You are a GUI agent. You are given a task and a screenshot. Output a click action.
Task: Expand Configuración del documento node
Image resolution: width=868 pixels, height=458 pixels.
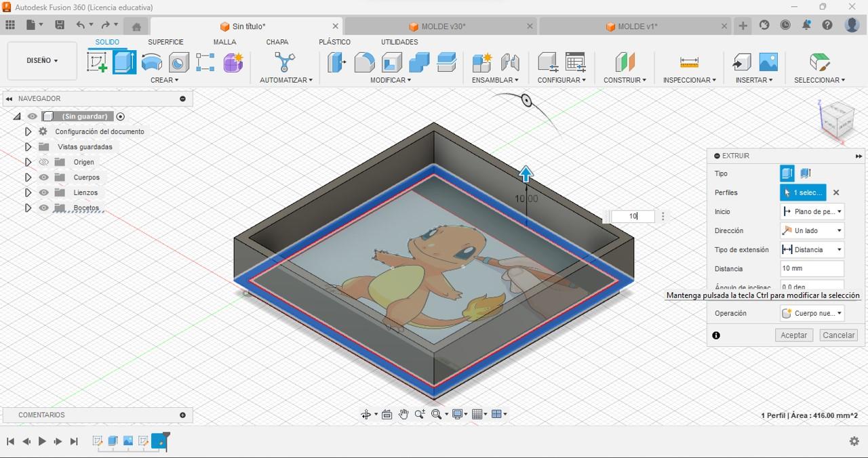(28, 131)
